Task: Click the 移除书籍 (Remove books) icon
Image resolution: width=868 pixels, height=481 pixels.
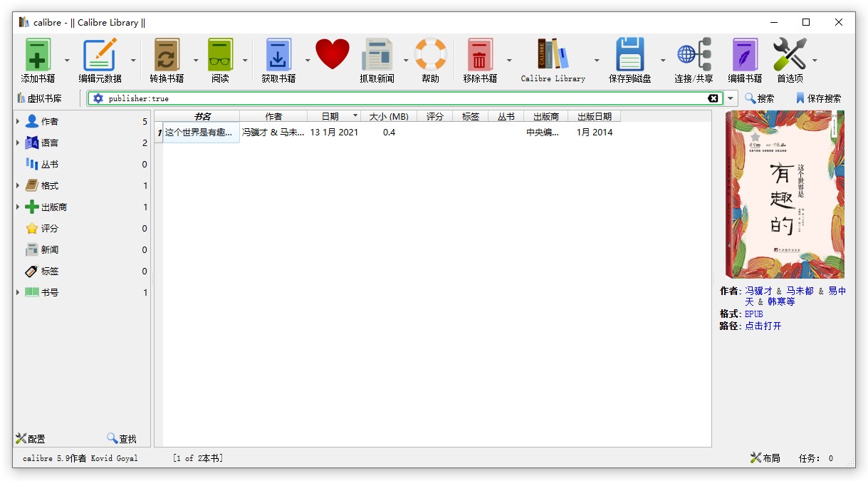Action: (480, 55)
